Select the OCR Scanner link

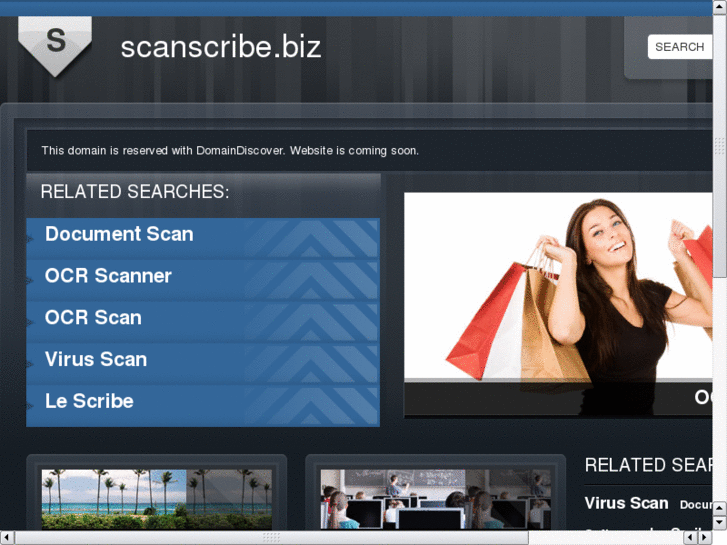click(x=108, y=276)
